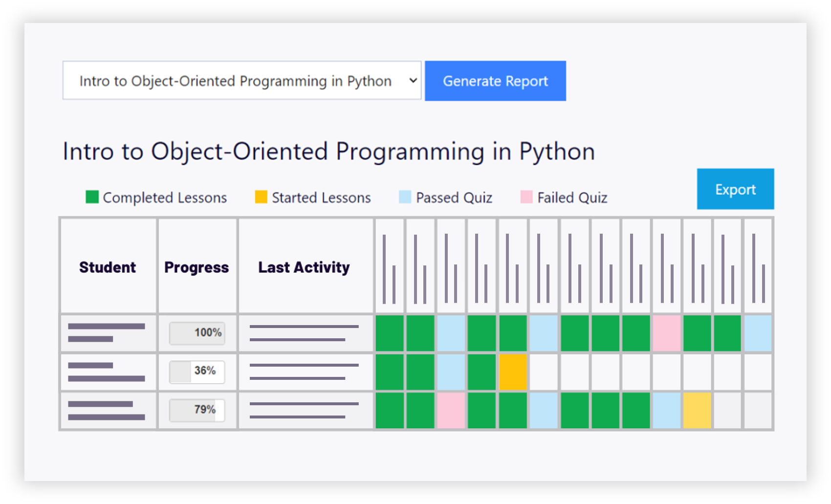Click the Generate Report button
Screen dimensions: 831x504
pyautogui.click(x=495, y=81)
